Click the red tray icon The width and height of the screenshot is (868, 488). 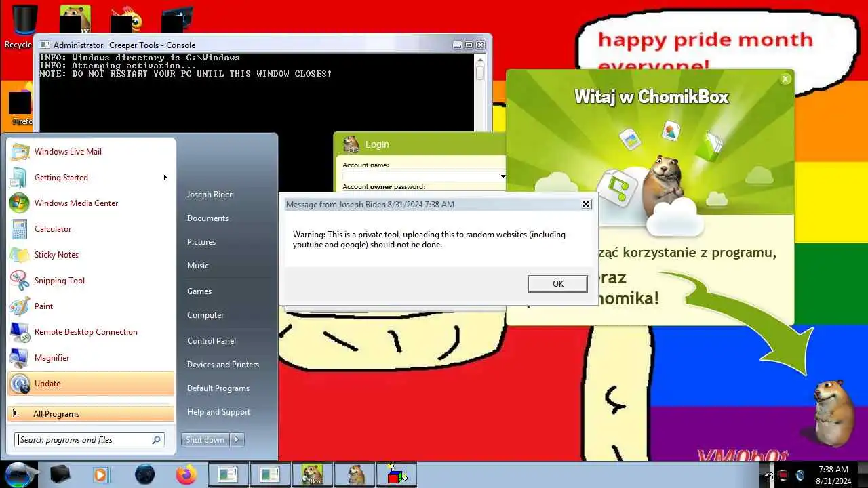tap(783, 475)
